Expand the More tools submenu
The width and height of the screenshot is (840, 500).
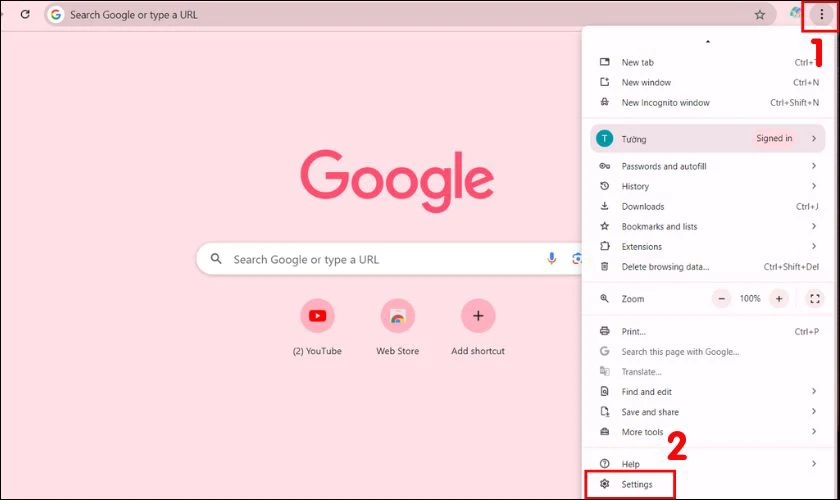click(x=708, y=431)
